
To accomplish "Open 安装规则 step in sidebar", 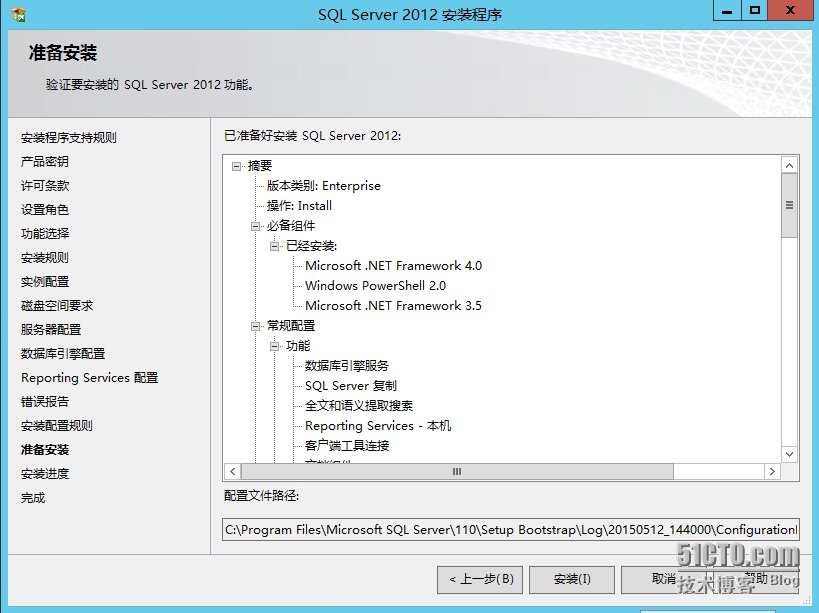I will [x=44, y=258].
